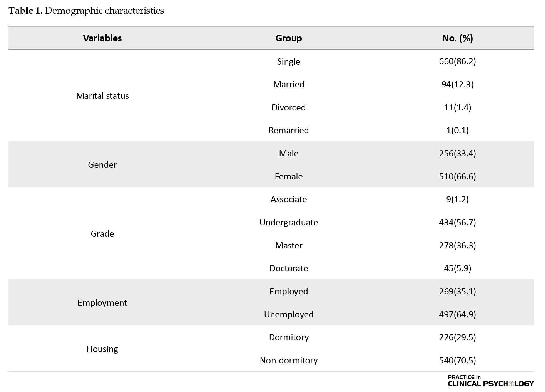
Task: Select the value 226(29.5) for Dormitory
Action: pos(457,337)
